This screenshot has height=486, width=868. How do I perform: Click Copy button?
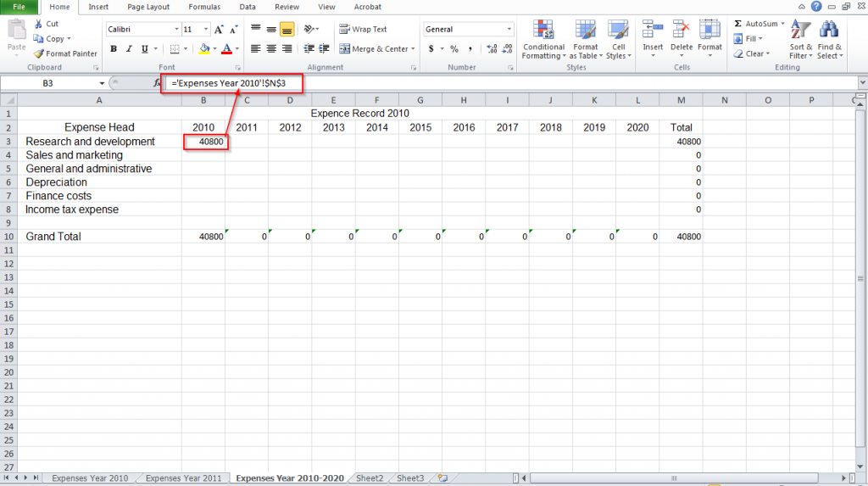point(48,39)
